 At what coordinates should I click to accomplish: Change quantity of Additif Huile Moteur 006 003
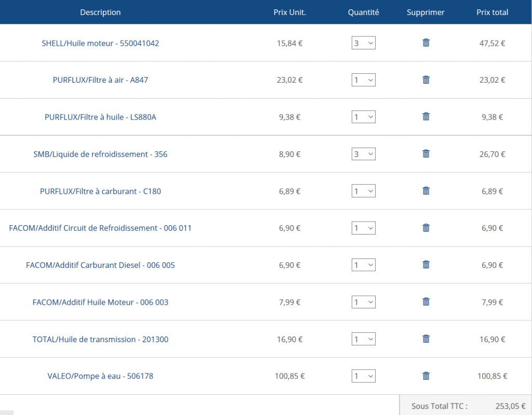point(363,302)
